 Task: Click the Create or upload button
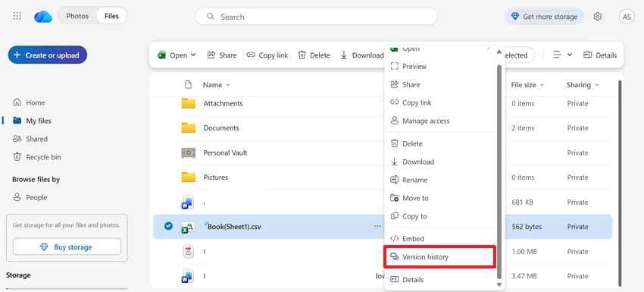pos(47,55)
